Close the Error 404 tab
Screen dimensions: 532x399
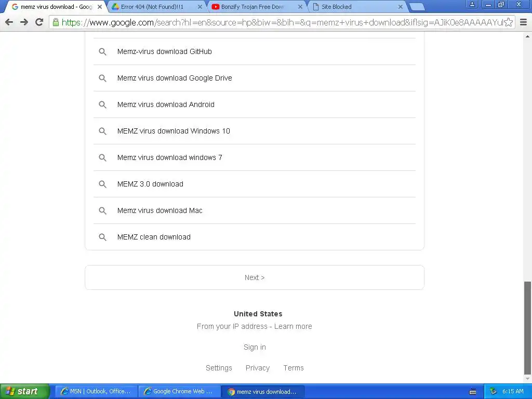tap(200, 7)
